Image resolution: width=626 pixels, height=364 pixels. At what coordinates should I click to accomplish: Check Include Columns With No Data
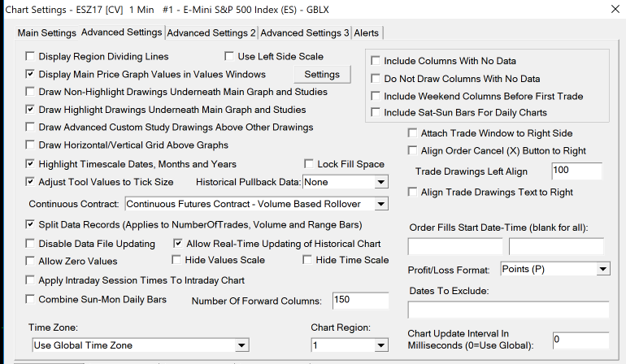coord(376,61)
